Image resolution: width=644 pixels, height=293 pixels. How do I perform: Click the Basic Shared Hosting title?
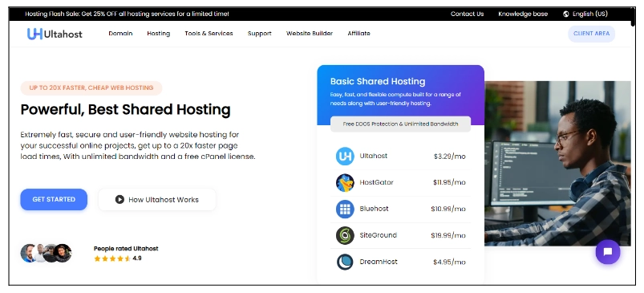tap(378, 81)
